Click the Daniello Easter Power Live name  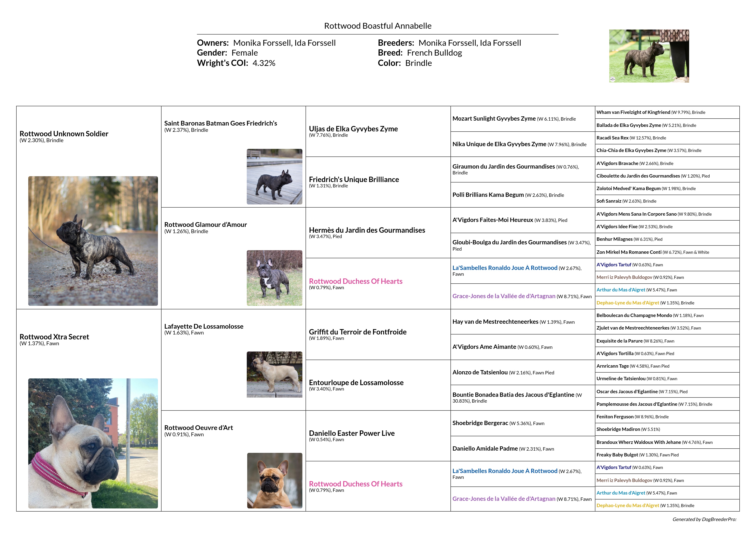tap(351, 433)
